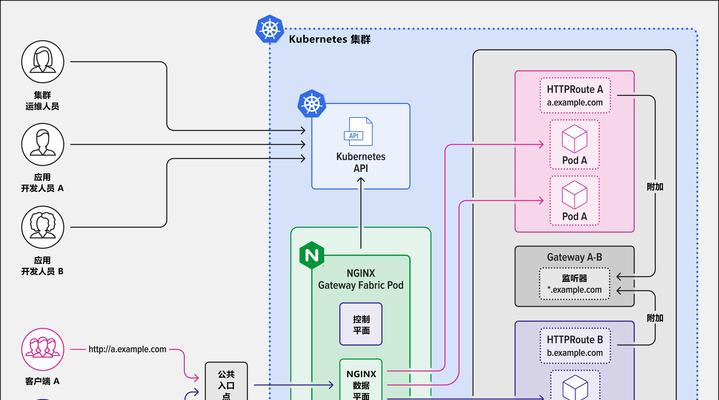This screenshot has height=400, width=719.
Task: Click the API document icon
Action: pyautogui.click(x=359, y=132)
